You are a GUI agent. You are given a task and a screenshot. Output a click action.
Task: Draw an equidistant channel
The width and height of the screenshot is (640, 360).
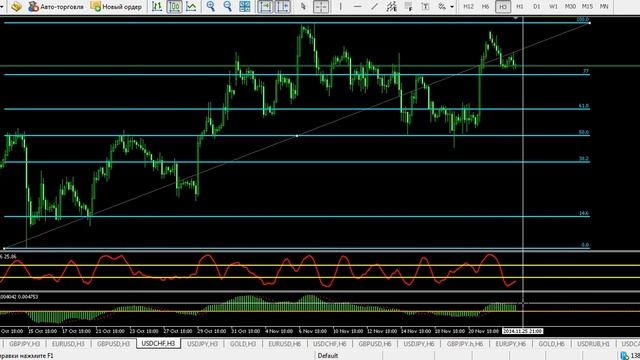point(391,7)
